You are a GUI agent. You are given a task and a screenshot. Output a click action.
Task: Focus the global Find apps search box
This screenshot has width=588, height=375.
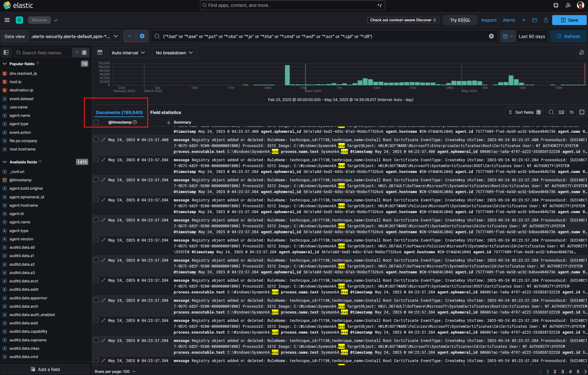[292, 5]
